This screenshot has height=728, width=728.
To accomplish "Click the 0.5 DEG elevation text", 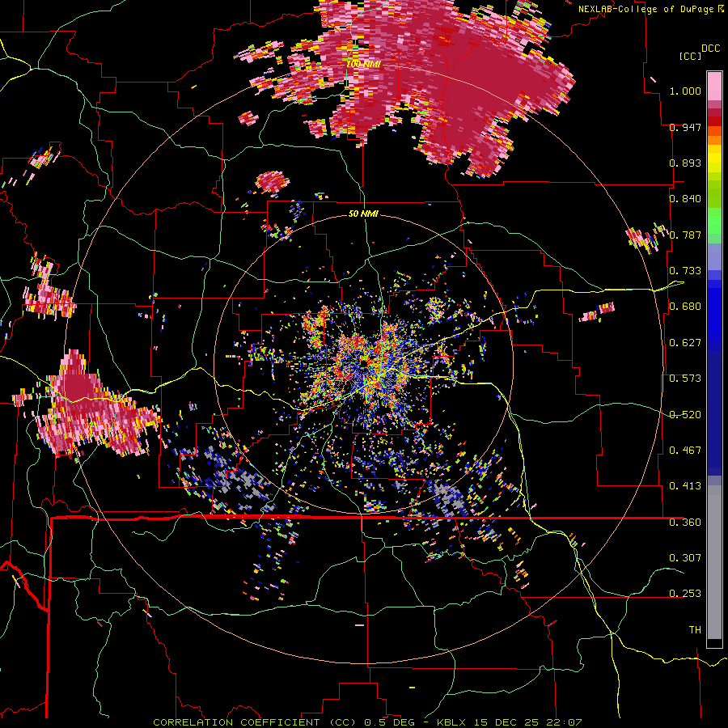I will coord(389,722).
